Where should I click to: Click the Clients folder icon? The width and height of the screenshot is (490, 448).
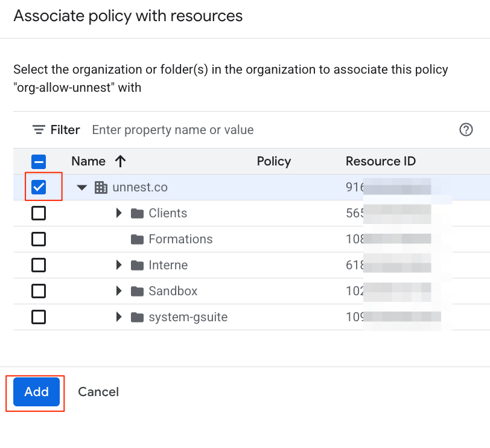tap(138, 213)
